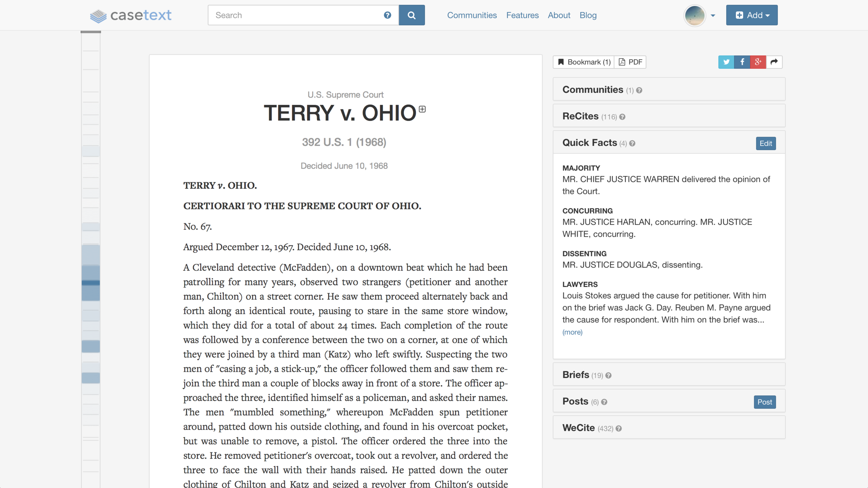868x488 pixels.
Task: Click the Post button
Action: click(765, 402)
